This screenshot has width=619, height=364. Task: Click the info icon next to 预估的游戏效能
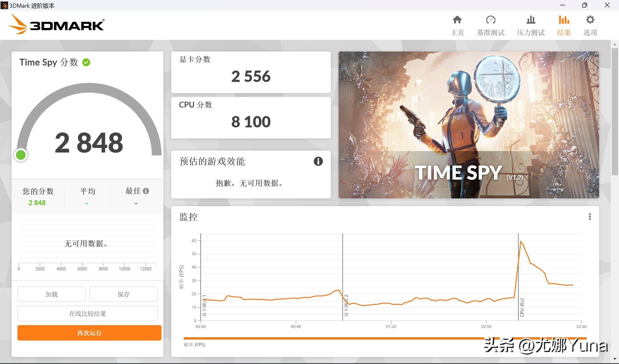coord(318,161)
